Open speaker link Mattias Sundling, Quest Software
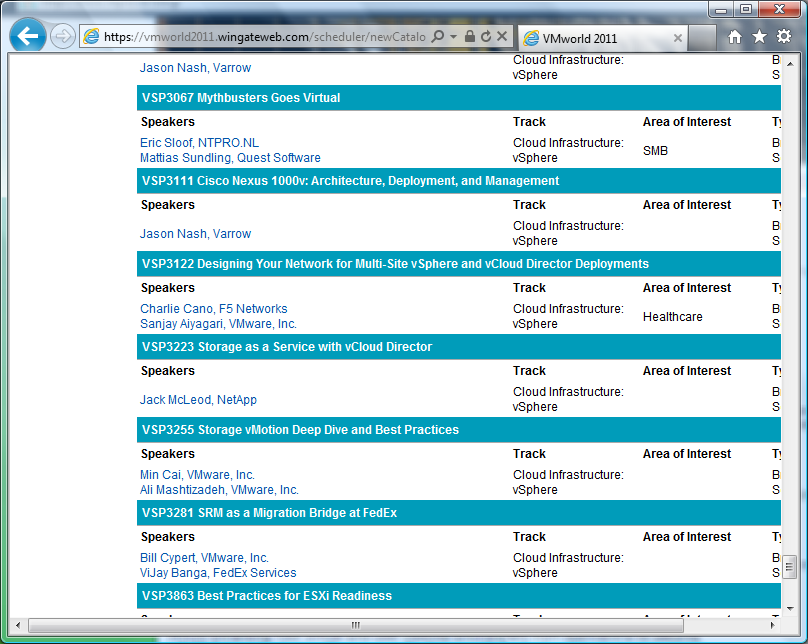 [x=230, y=158]
